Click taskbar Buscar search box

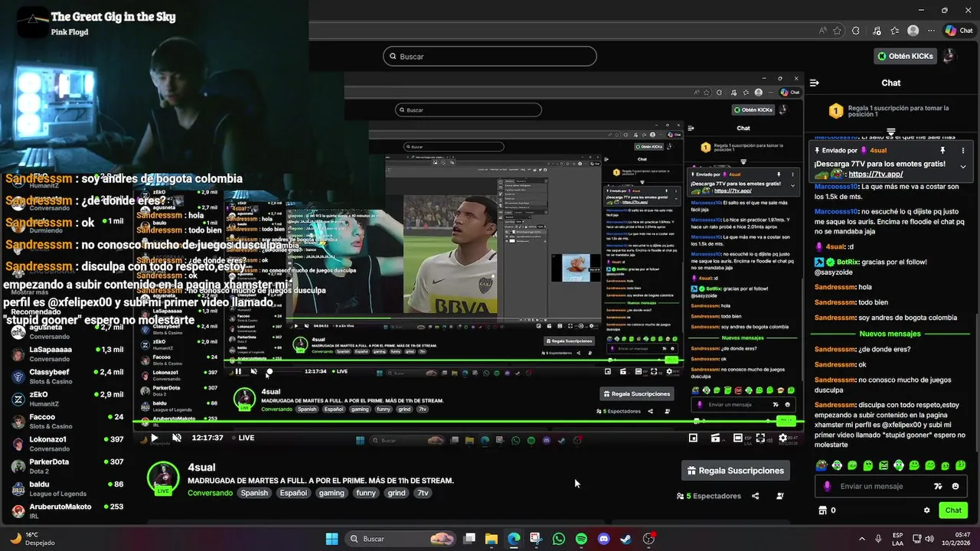click(x=402, y=539)
